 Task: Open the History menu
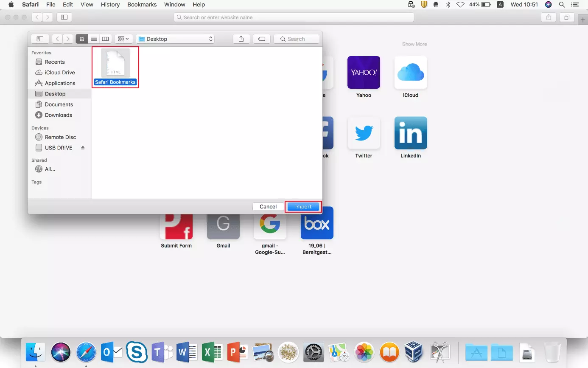click(110, 5)
